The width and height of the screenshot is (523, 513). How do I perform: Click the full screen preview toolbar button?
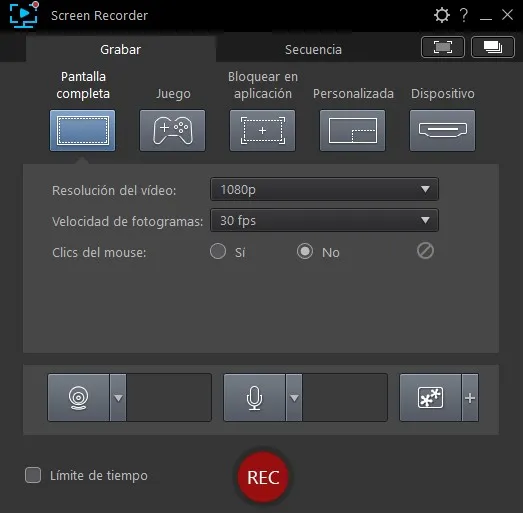click(443, 47)
